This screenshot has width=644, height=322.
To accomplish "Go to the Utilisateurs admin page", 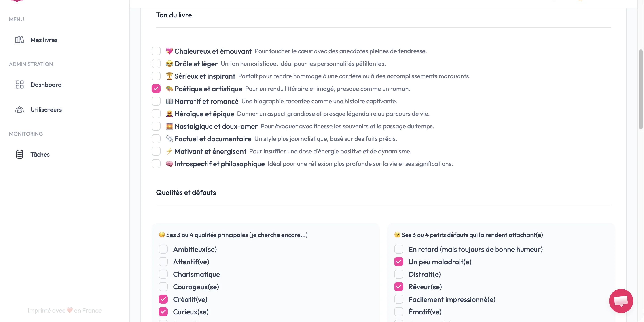I will pos(46,110).
